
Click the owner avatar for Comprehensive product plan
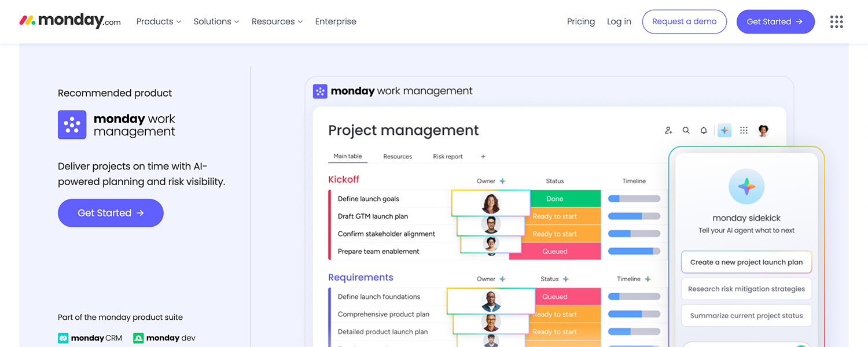point(490,323)
